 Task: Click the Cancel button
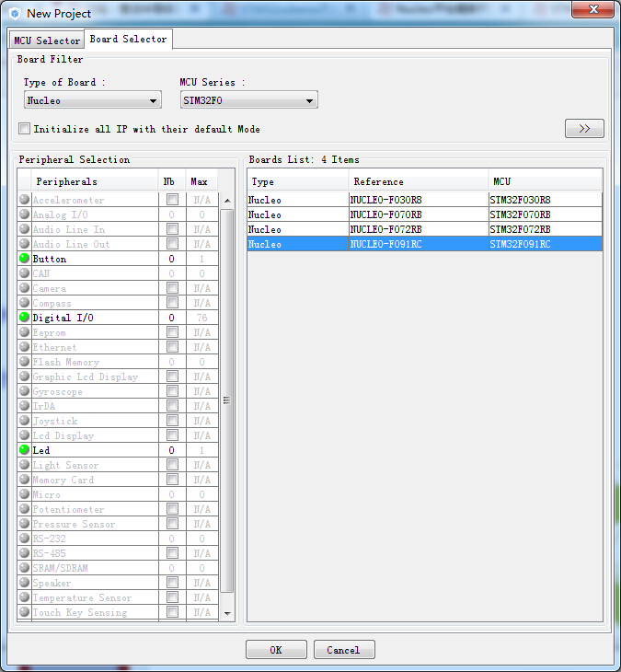pyautogui.click(x=344, y=650)
